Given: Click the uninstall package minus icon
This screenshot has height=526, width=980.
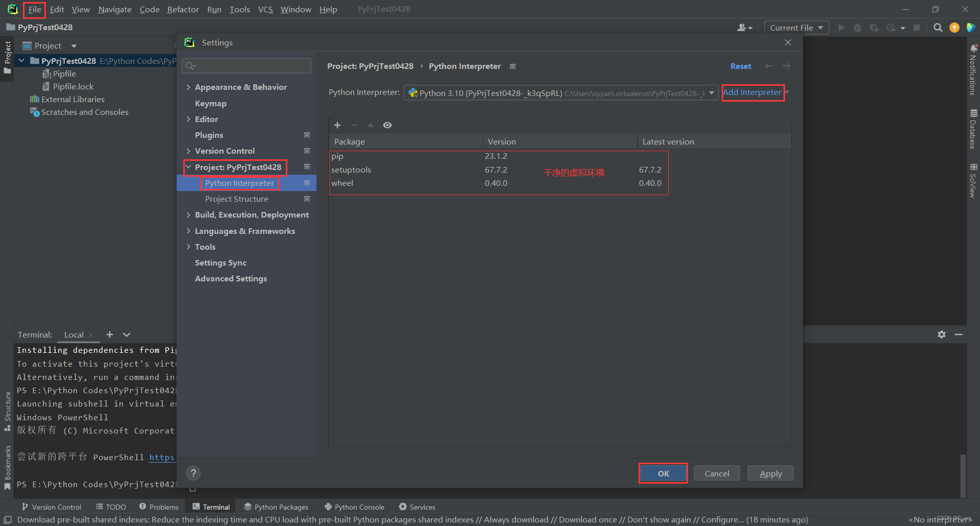Looking at the screenshot, I should tap(354, 125).
